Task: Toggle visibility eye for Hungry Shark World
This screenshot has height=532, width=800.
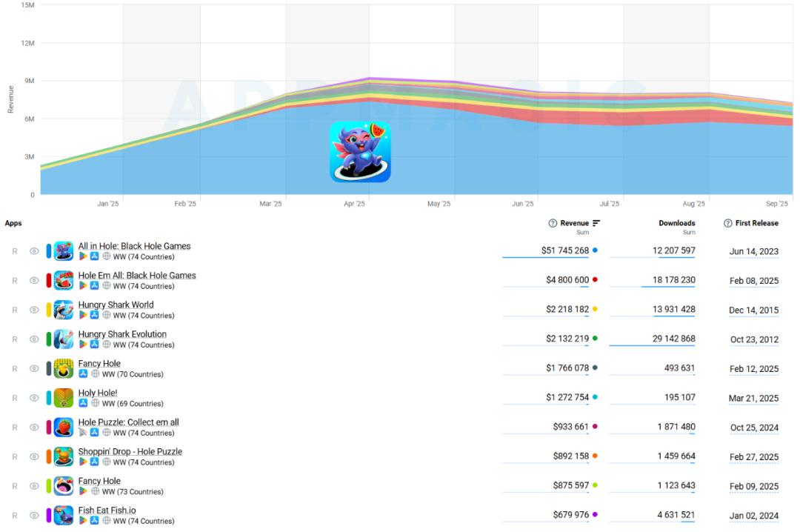Action: [34, 310]
